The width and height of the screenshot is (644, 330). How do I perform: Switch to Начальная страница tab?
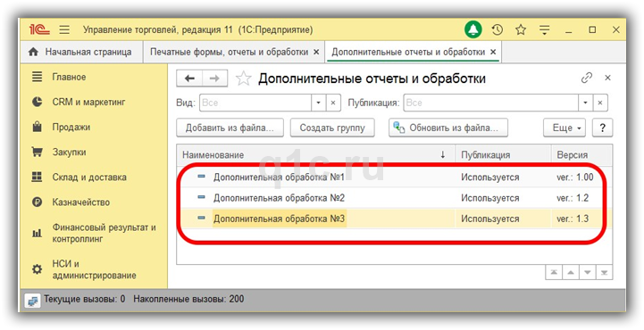coord(81,52)
